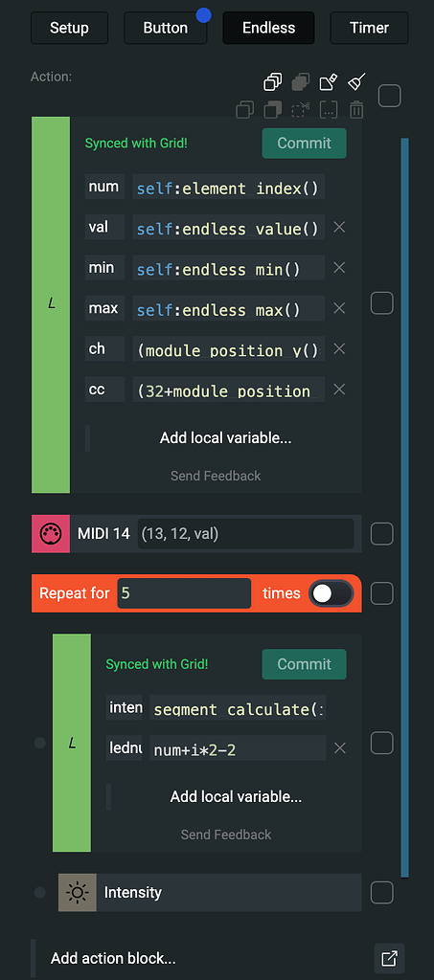434x980 pixels.
Task: Click the (module_position_y() value field
Action: pos(228,349)
